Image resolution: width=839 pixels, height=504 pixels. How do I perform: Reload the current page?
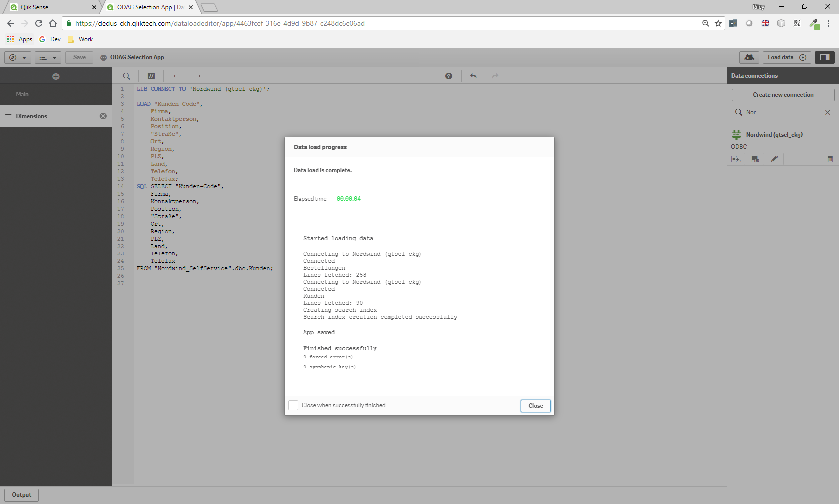[39, 23]
